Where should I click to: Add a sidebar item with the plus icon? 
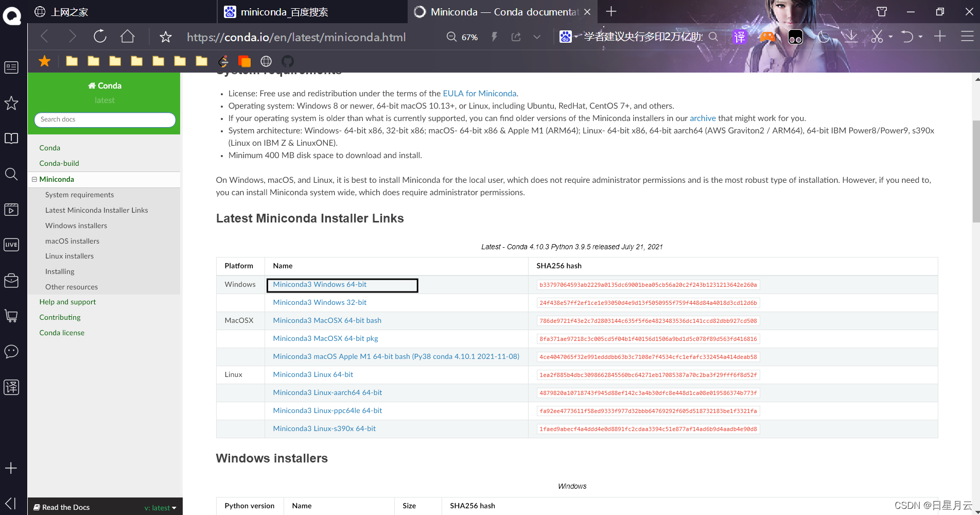point(11,468)
